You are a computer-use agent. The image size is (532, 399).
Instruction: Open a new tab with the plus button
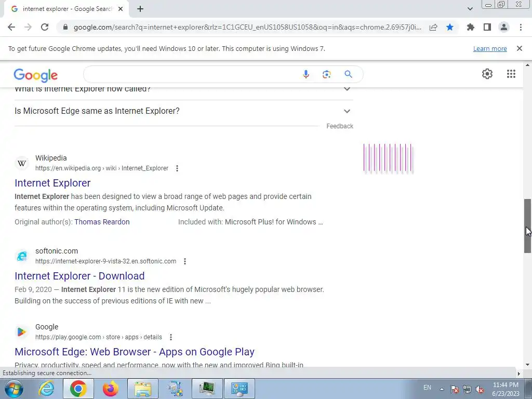tap(140, 9)
